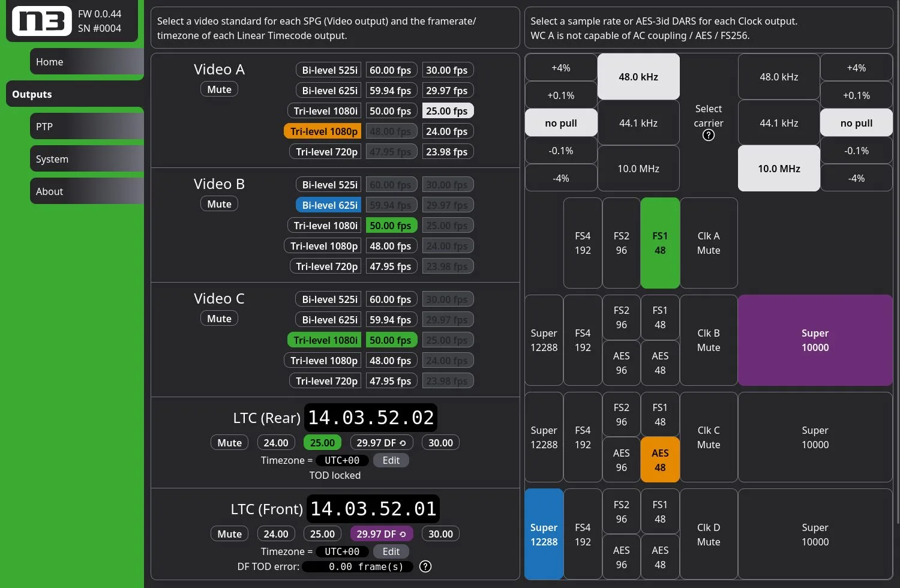Toggle Clk D Mute

point(709,535)
